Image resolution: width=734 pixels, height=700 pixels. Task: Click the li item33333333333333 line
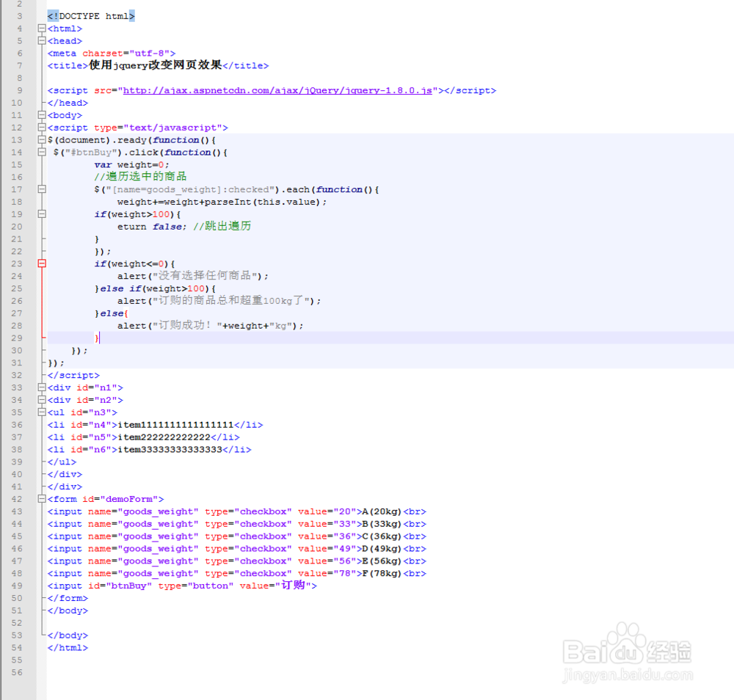click(149, 450)
